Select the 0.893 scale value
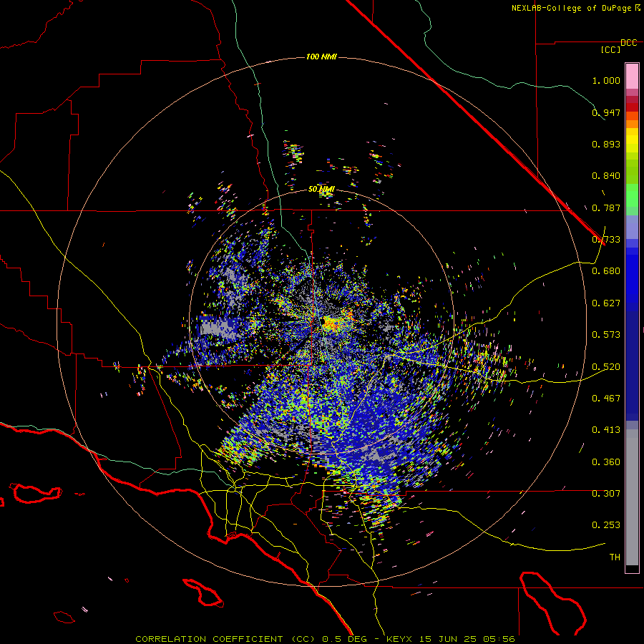Viewport: 644px width, 644px height. (x=606, y=144)
